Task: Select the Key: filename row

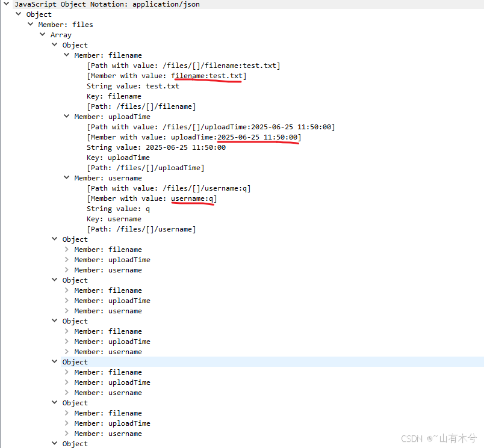Action: 114,96
